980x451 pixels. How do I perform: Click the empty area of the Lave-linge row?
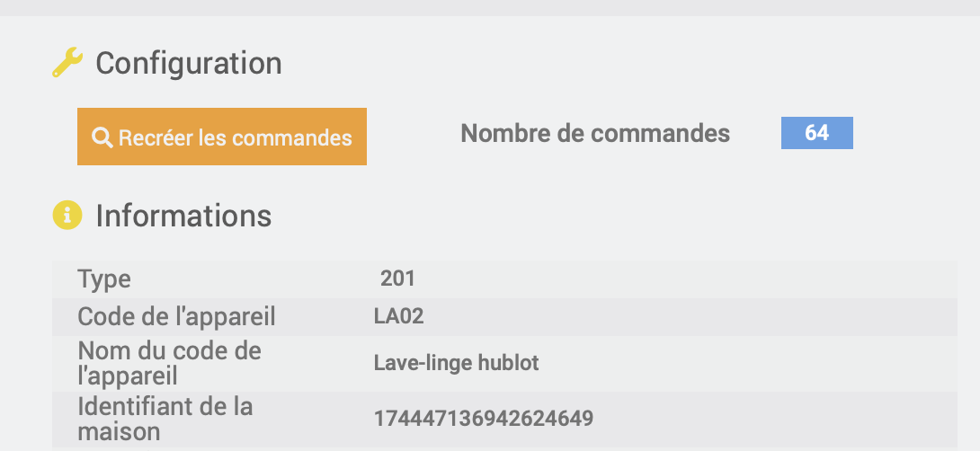tap(750, 364)
